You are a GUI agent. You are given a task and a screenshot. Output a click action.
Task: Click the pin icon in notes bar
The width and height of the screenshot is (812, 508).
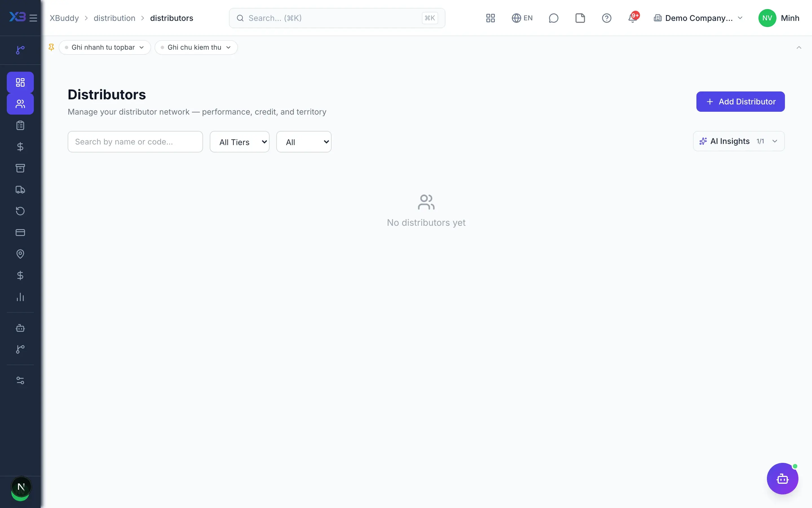(51, 47)
